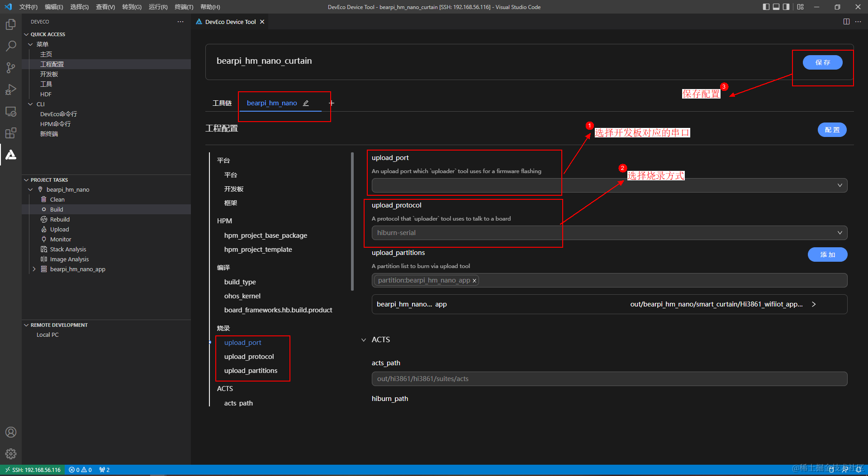Open the upload_protocol hiburn-serial dropdown
The width and height of the screenshot is (868, 476).
pos(609,233)
